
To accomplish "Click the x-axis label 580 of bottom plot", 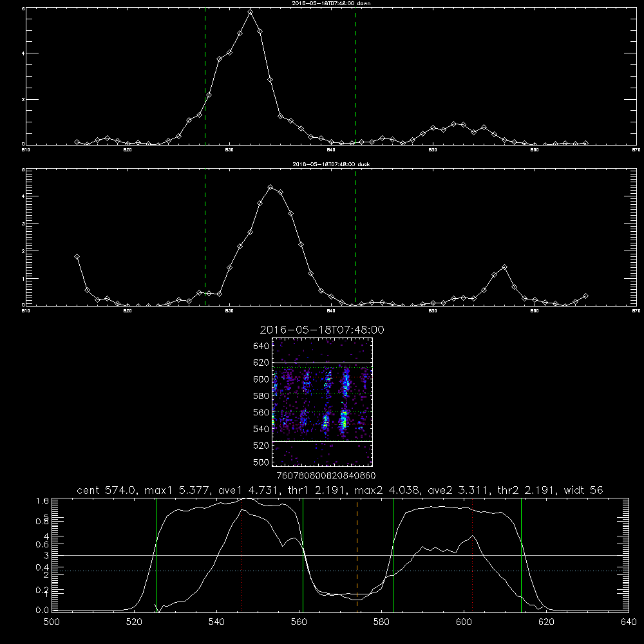I will click(x=381, y=622).
